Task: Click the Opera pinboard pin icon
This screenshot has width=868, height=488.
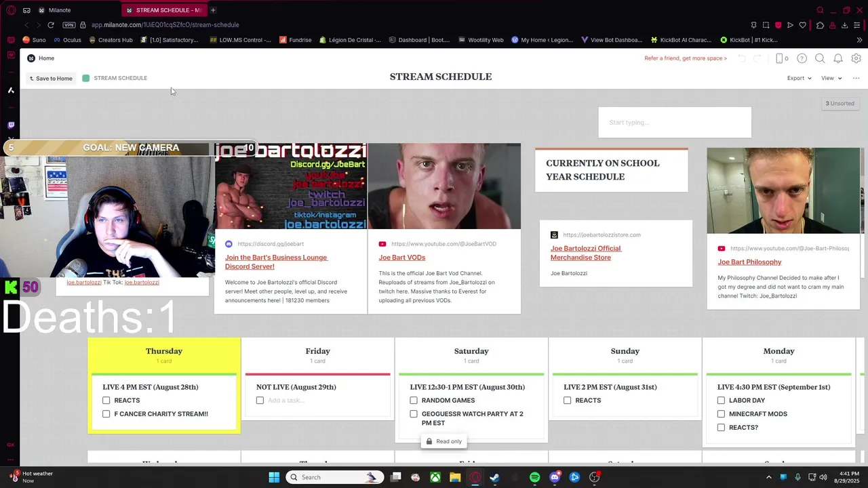Action: (x=753, y=25)
